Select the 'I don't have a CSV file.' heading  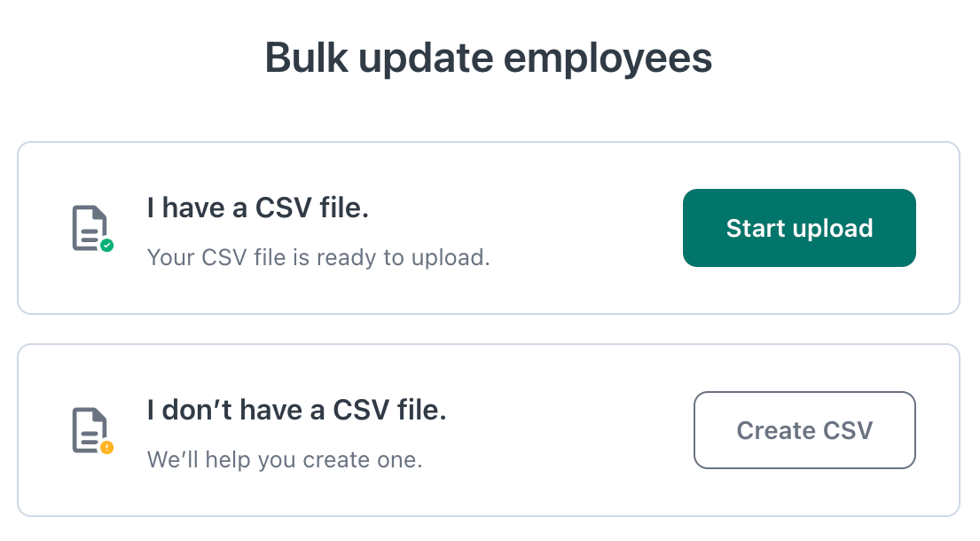(296, 411)
